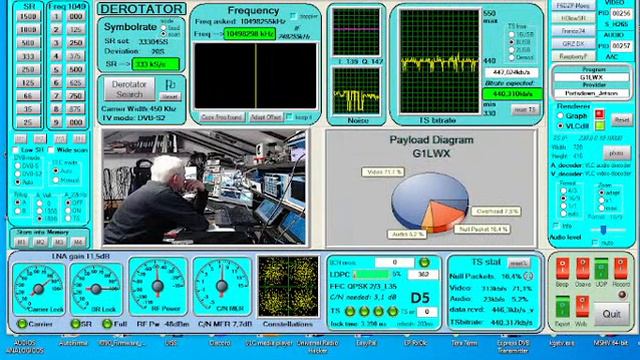The image size is (640, 360).
Task: Enable the Low SR checkbox
Action: pos(16,150)
